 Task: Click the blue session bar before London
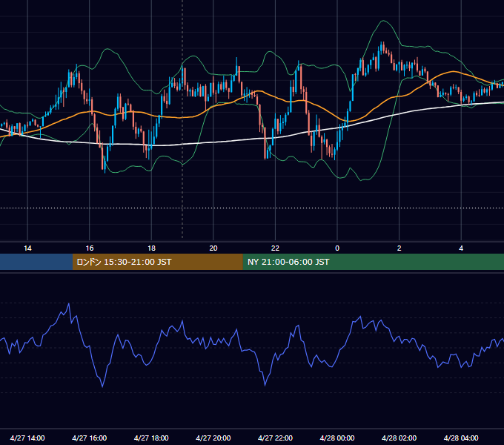(x=36, y=262)
